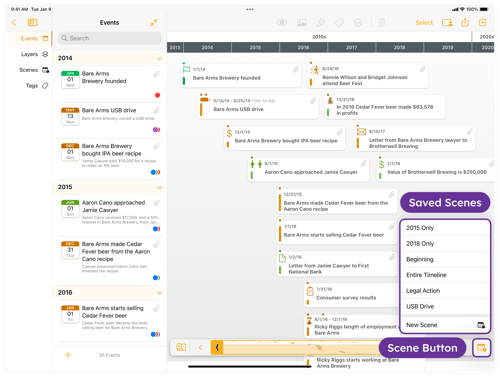The width and height of the screenshot is (500, 377).
Task: Click the tag icon in toolbar
Action: pos(339,22)
